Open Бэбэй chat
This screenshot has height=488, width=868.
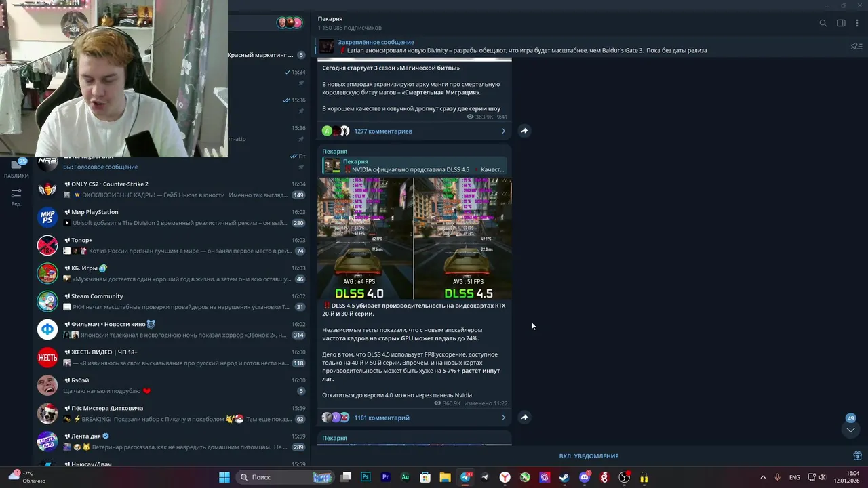click(172, 385)
